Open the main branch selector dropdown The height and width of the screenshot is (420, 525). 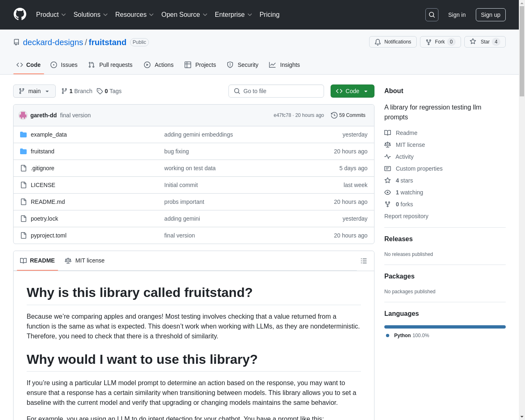(x=34, y=91)
